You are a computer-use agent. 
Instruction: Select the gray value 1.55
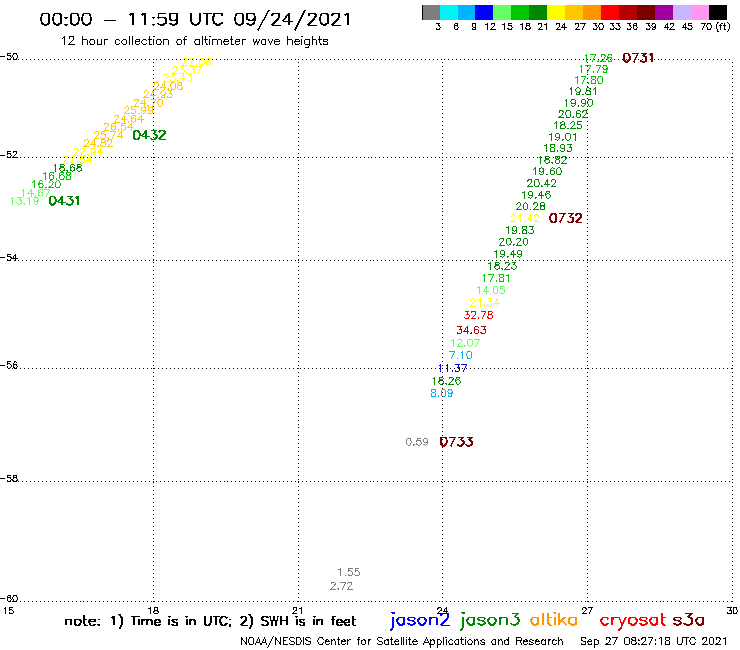pos(349,572)
